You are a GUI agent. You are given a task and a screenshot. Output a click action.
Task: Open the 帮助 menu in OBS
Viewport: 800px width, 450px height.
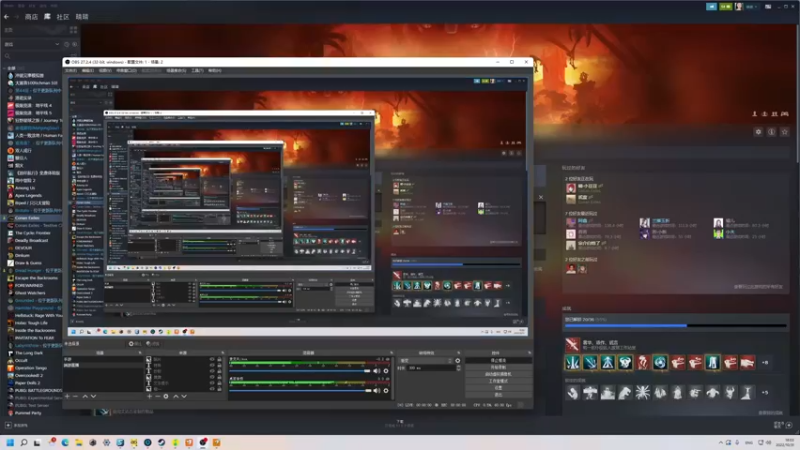(215, 70)
